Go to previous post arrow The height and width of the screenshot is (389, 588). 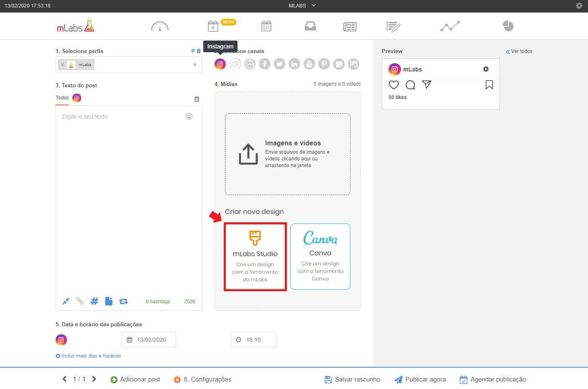(64, 379)
